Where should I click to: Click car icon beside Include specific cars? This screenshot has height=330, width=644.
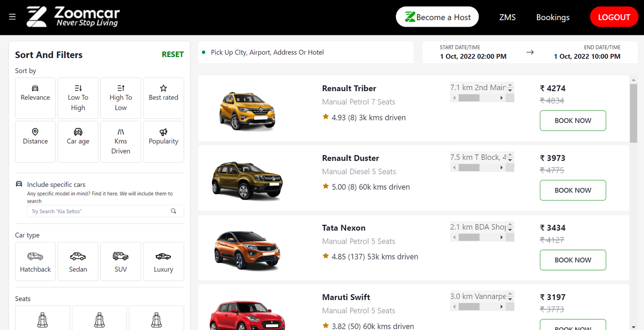pos(19,184)
